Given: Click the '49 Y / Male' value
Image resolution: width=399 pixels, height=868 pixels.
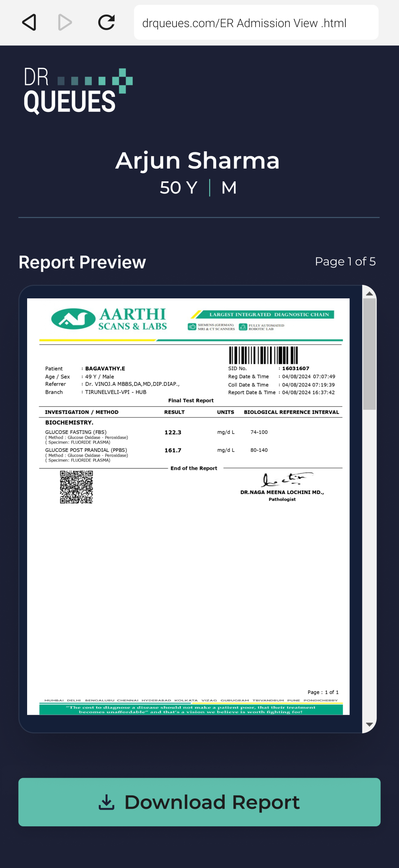Looking at the screenshot, I should [99, 377].
